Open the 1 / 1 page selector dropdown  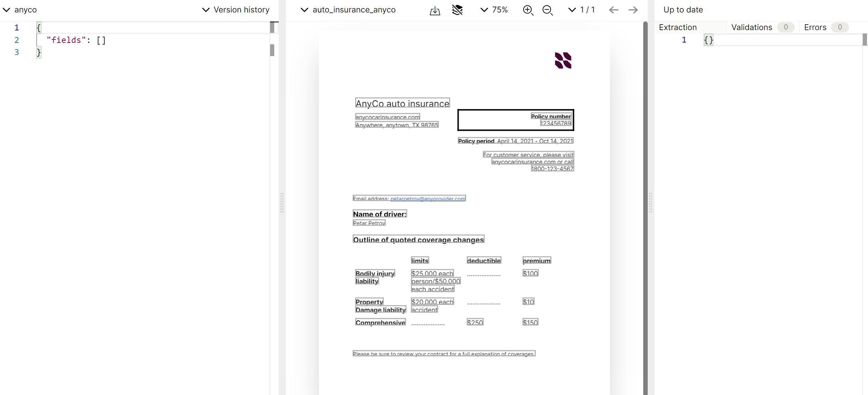(x=582, y=10)
